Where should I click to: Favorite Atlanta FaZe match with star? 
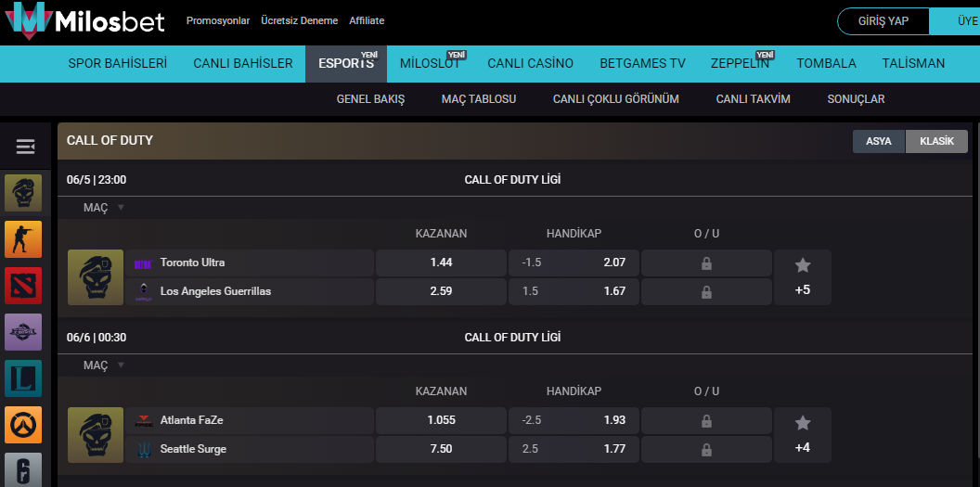tap(803, 423)
